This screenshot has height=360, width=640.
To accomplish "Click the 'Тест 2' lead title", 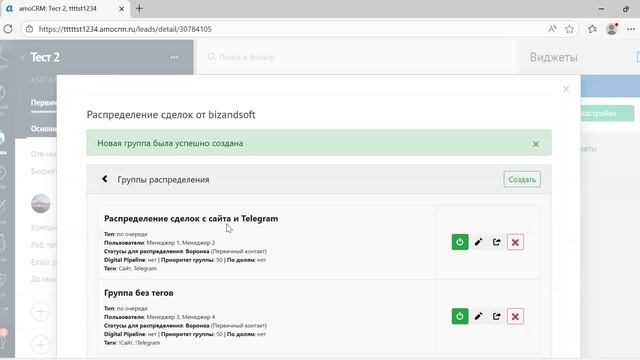I will coord(45,57).
